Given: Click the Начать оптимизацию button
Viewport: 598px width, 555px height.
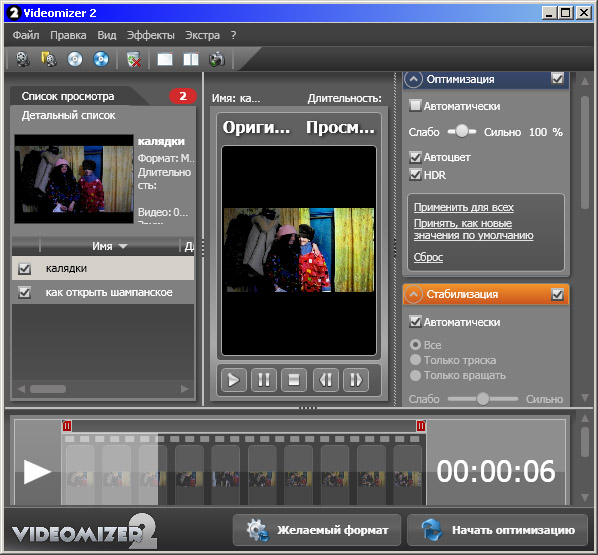Looking at the screenshot, I should pyautogui.click(x=497, y=530).
